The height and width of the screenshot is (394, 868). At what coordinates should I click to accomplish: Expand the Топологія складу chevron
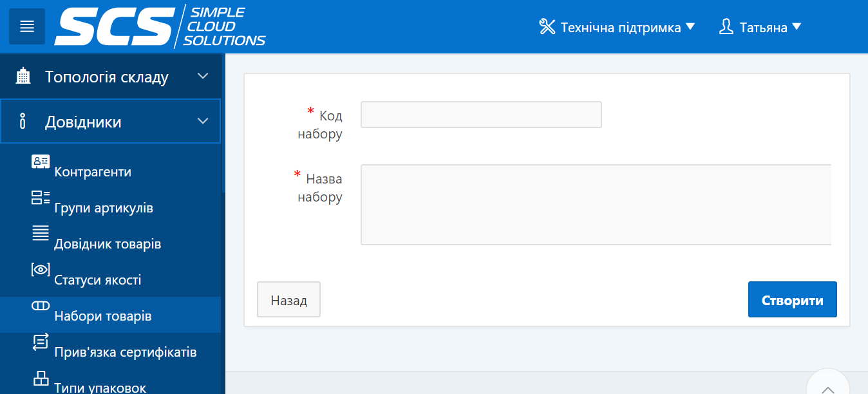[x=203, y=76]
